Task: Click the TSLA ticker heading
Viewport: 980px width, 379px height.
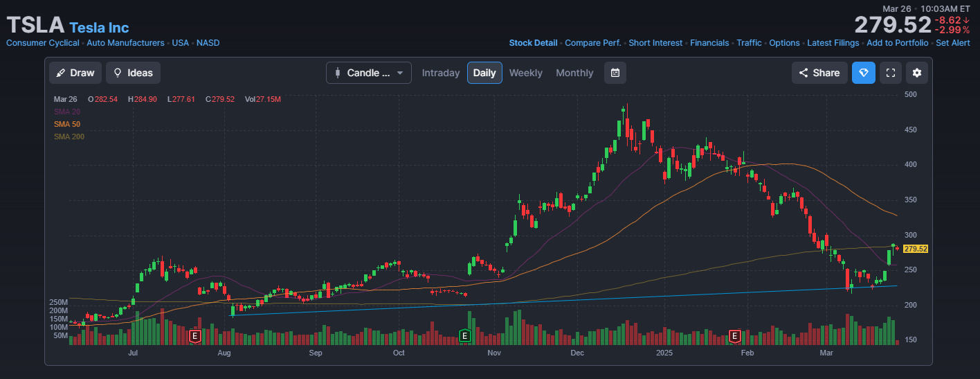Action: [x=35, y=26]
